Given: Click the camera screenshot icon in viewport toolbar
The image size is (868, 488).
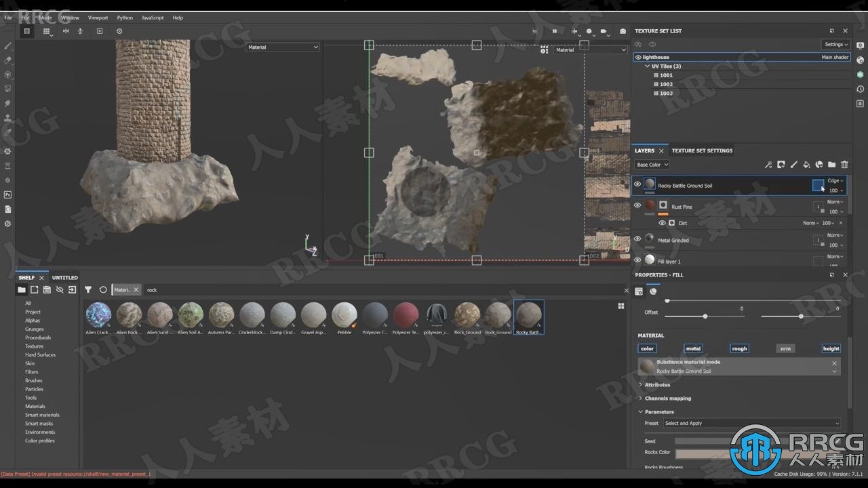Looking at the screenshot, I should [x=623, y=31].
